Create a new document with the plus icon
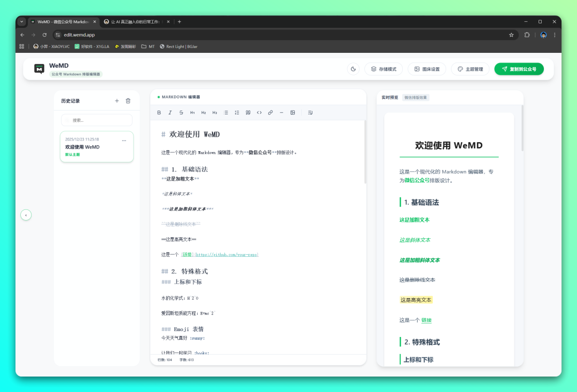 point(117,101)
